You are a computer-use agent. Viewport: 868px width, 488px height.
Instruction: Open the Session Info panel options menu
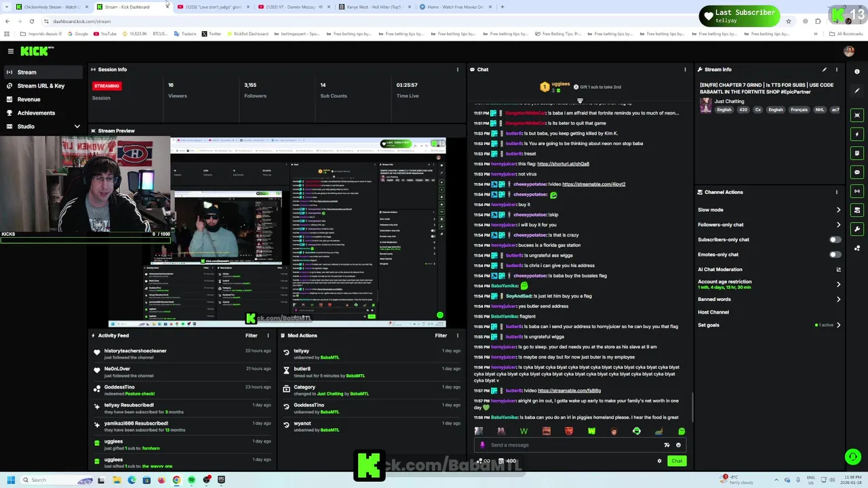[x=458, y=69]
